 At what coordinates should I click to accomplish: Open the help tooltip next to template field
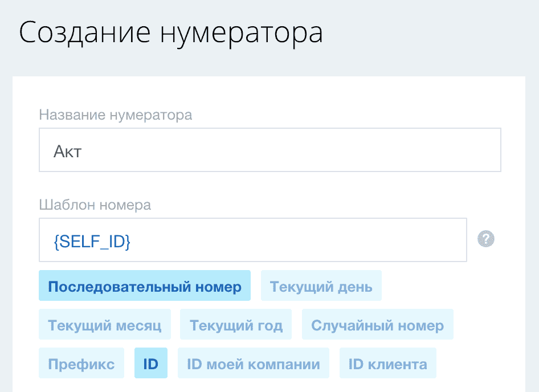coord(485,239)
